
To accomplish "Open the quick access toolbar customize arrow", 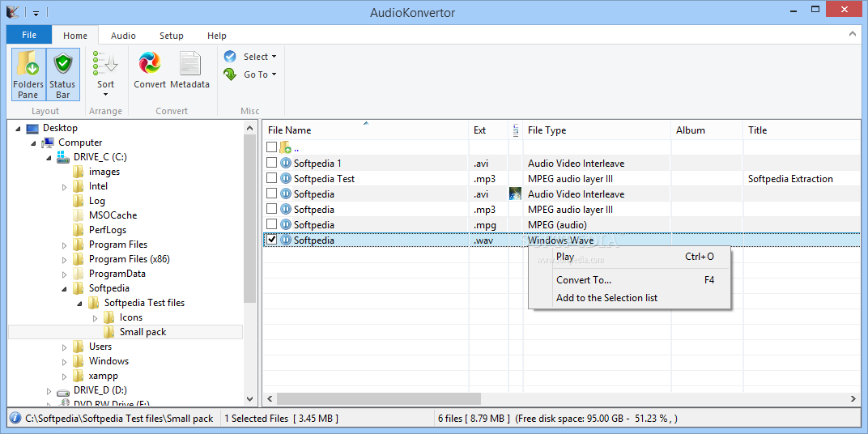I will 36,12.
